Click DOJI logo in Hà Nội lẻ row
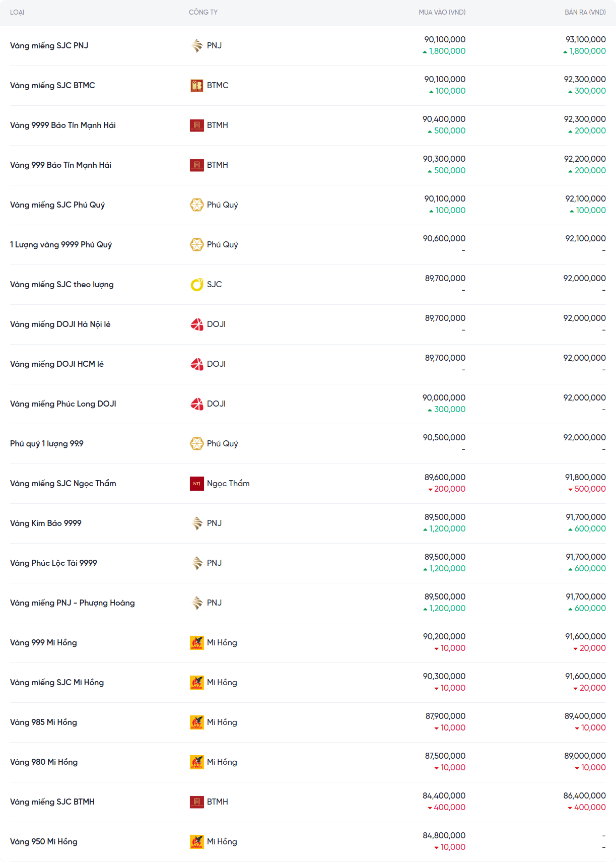The image size is (616, 862). click(196, 324)
